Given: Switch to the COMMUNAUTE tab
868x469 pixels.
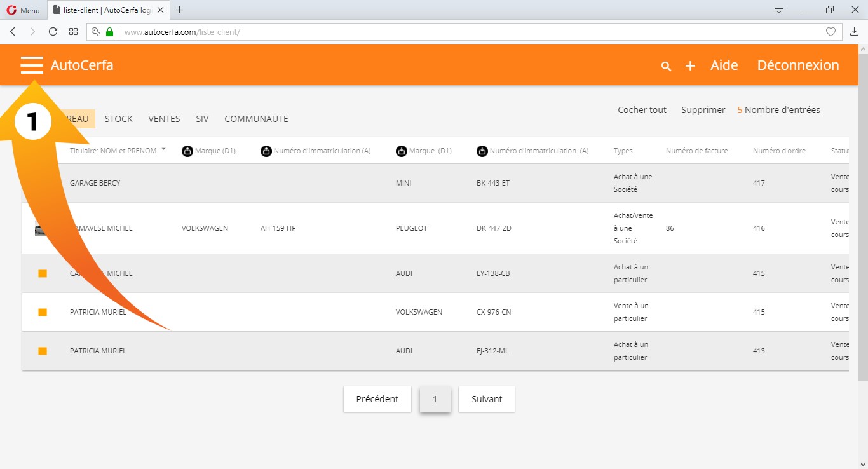Looking at the screenshot, I should pyautogui.click(x=256, y=119).
